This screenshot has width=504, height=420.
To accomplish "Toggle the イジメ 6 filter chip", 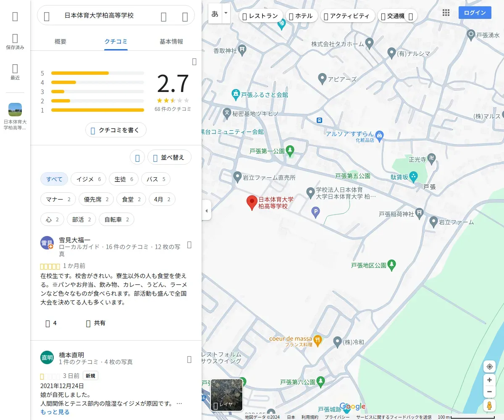I will tap(88, 179).
